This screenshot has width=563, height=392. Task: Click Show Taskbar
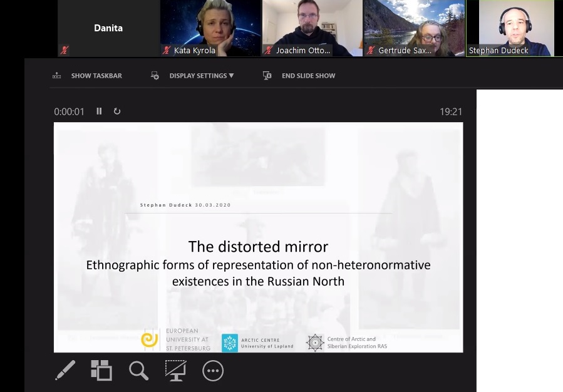[88, 76]
